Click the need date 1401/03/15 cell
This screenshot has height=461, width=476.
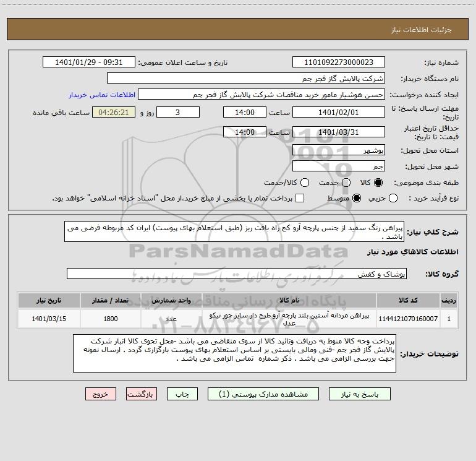(x=49, y=319)
